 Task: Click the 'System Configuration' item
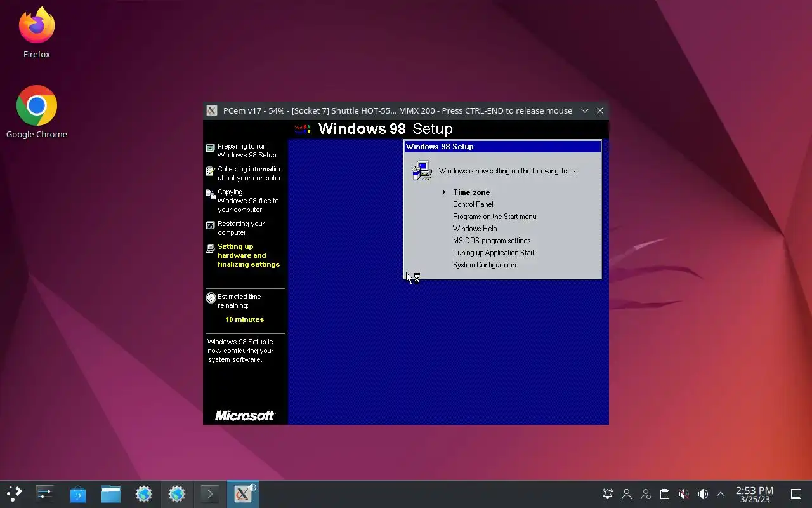pyautogui.click(x=484, y=265)
